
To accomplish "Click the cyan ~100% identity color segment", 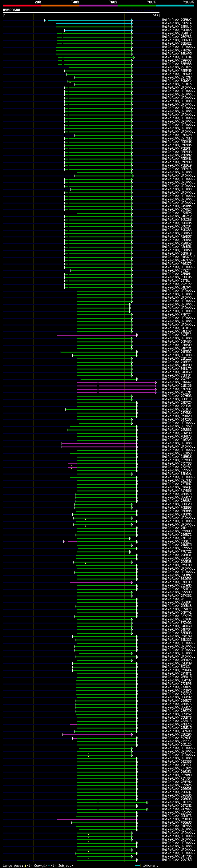I will [175, 6].
